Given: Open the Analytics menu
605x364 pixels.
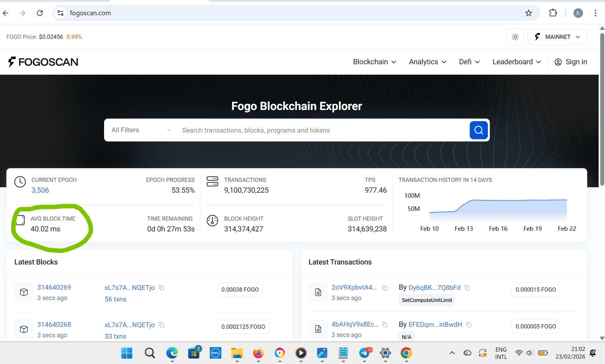Looking at the screenshot, I should pos(427,62).
